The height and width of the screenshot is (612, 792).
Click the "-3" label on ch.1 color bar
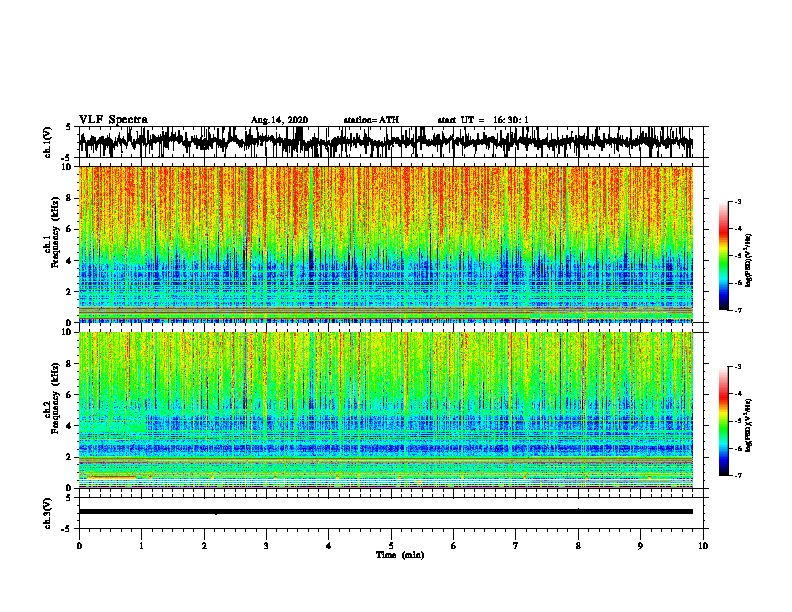point(738,201)
